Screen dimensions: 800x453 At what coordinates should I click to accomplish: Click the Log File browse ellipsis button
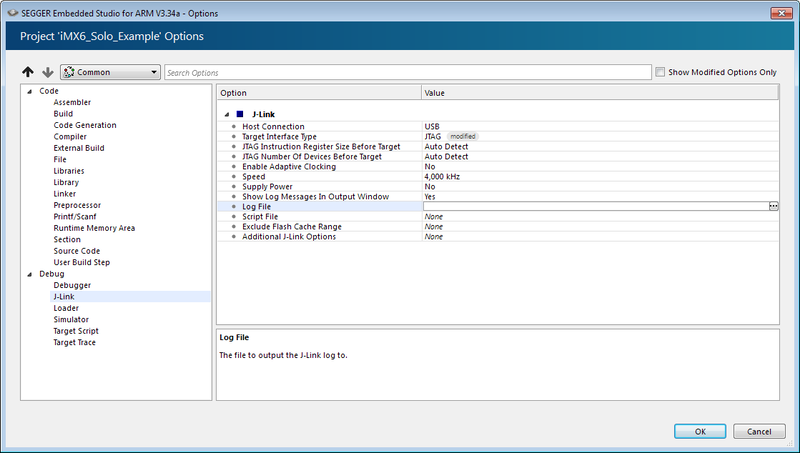click(773, 206)
